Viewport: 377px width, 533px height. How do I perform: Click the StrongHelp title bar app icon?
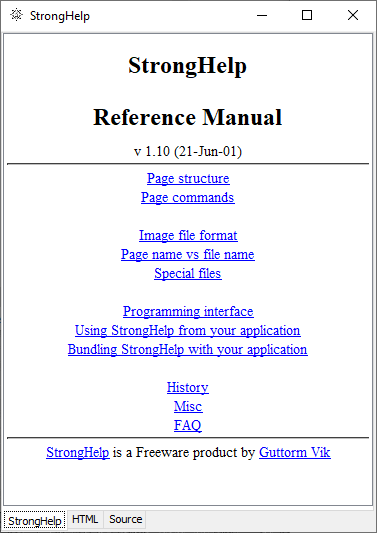16,15
